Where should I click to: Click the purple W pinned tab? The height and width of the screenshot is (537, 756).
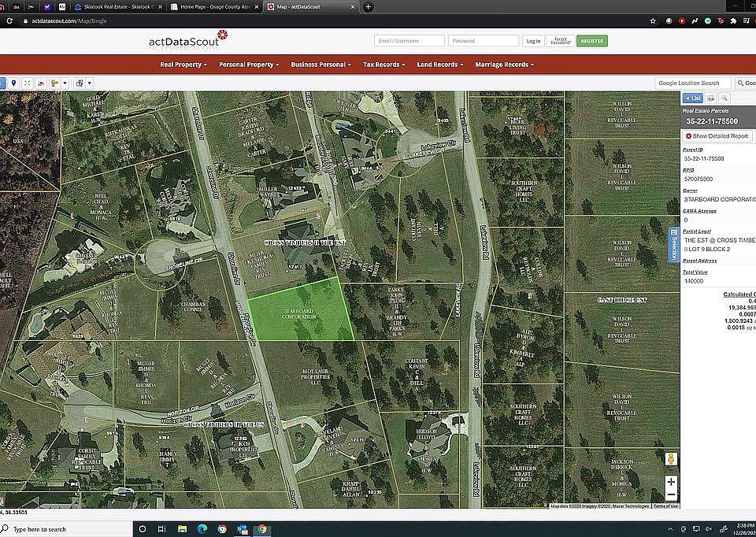point(46,7)
